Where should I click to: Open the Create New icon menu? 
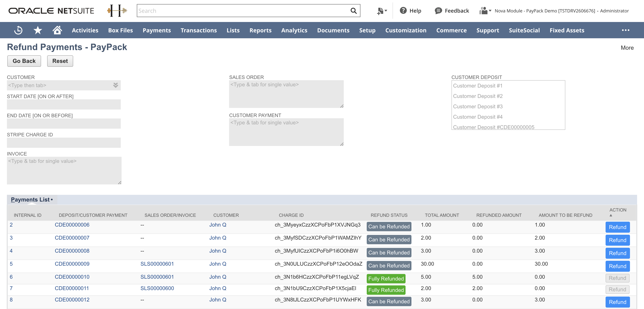click(382, 11)
